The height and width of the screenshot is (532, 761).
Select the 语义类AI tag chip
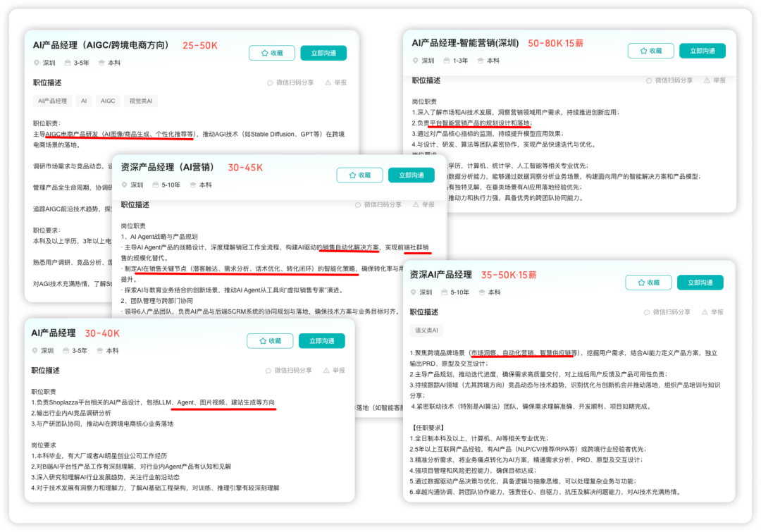tap(426, 330)
